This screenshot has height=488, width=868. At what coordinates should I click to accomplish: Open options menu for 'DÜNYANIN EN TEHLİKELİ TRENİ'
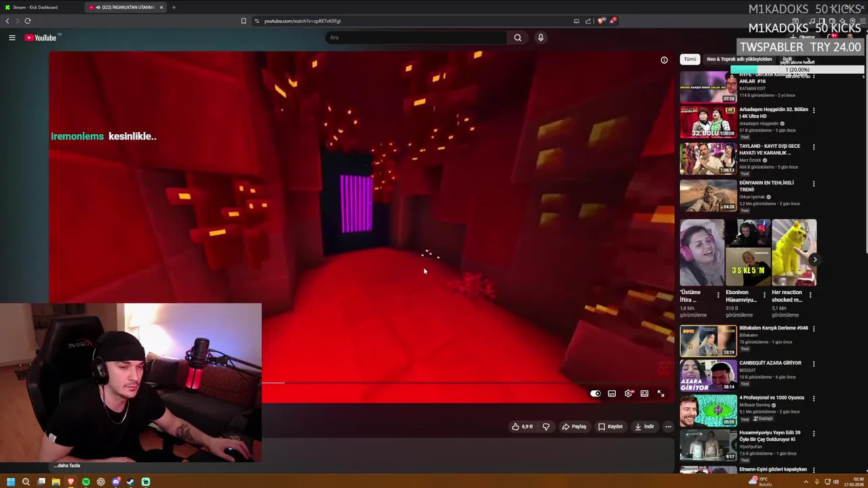pos(814,183)
